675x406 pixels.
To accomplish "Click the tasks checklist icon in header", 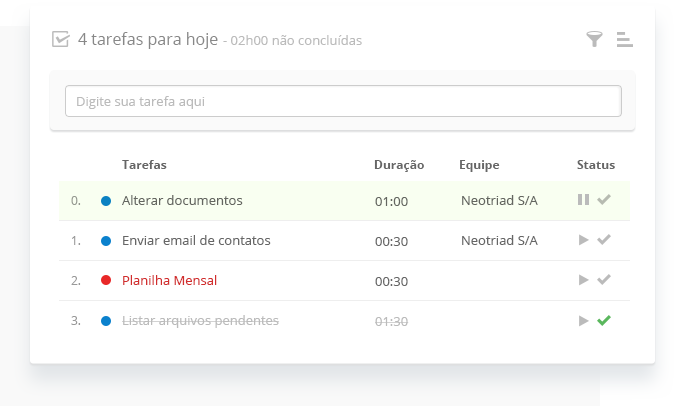I will point(61,40).
